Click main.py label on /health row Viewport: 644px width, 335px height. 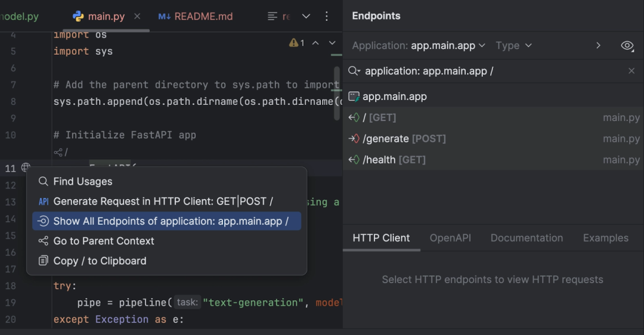click(x=621, y=160)
